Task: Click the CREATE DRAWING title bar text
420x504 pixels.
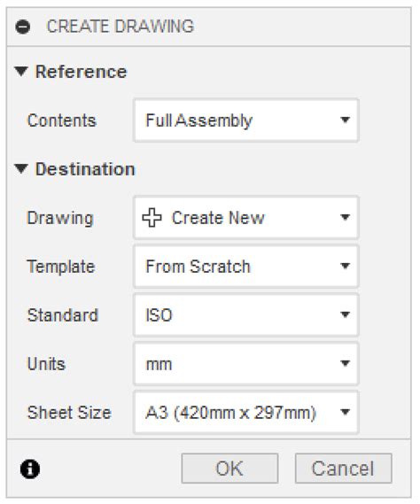Action: pos(121,27)
